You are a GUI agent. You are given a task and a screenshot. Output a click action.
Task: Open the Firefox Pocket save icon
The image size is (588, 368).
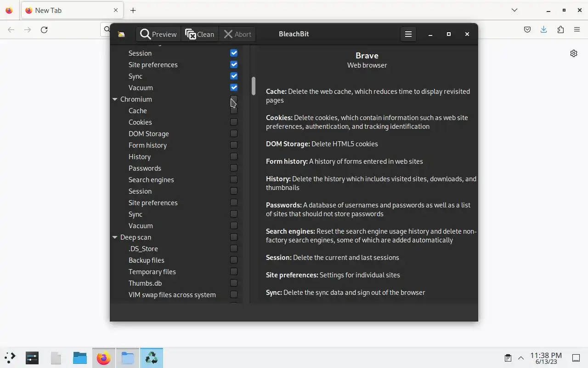point(527,30)
